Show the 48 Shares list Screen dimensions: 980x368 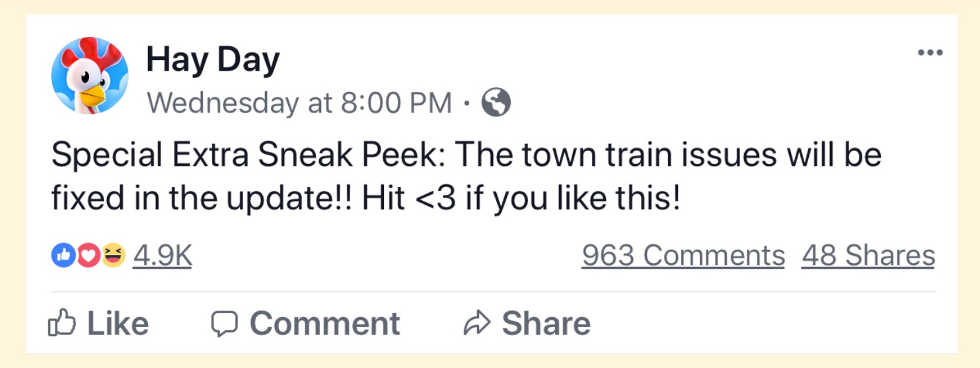click(868, 256)
